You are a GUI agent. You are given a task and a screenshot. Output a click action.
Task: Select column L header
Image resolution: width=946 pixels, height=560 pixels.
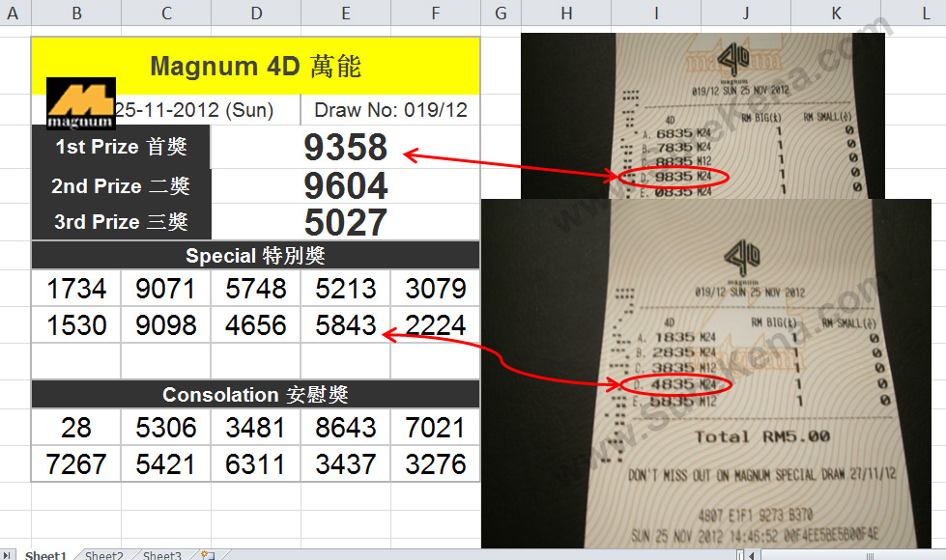(x=926, y=13)
